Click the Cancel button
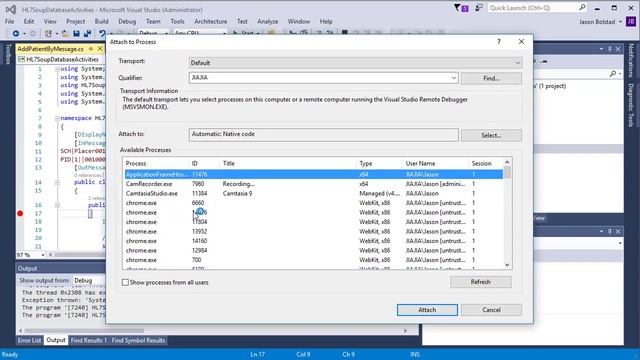This screenshot has height=360, width=640. (491, 310)
